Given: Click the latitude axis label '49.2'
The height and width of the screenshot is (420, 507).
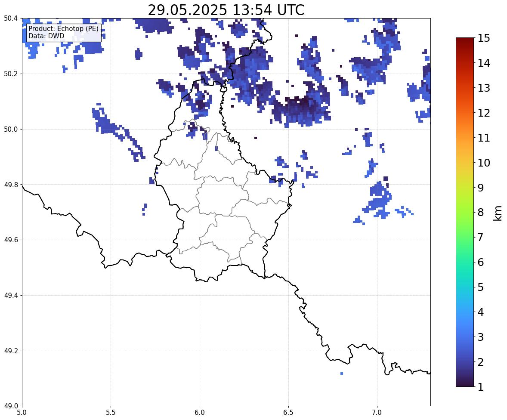Looking at the screenshot, I should point(11,351).
